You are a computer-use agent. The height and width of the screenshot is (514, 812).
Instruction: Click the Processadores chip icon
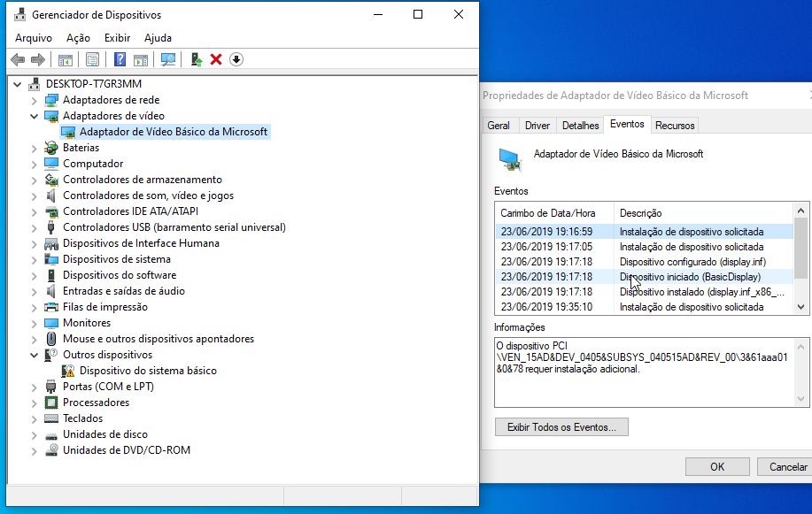coord(50,403)
